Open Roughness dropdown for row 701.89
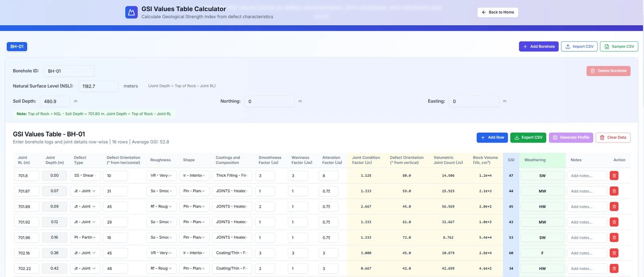The height and width of the screenshot is (277, 644). pyautogui.click(x=162, y=206)
